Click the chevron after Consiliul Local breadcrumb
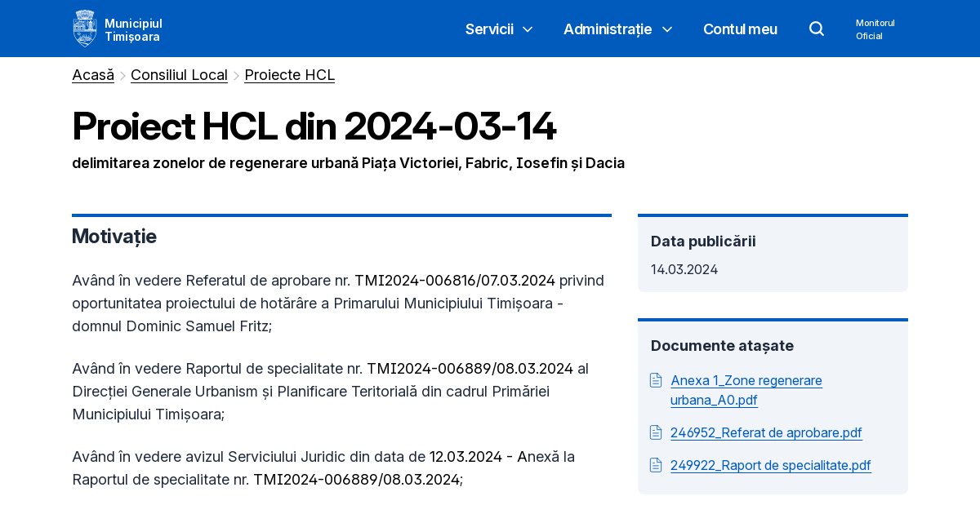The height and width of the screenshot is (514, 980). pyautogui.click(x=236, y=74)
